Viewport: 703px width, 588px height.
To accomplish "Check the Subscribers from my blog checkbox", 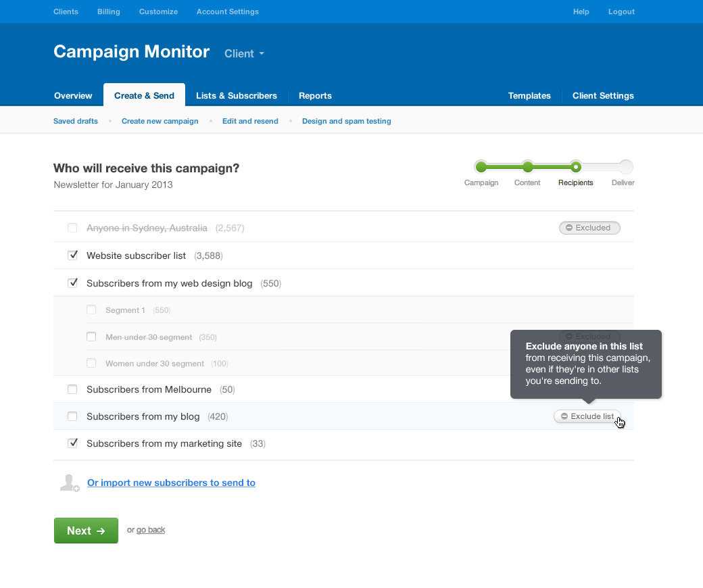I will (x=72, y=416).
